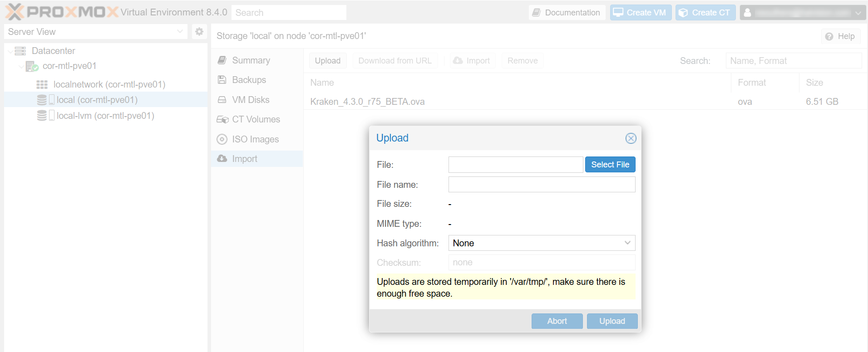868x352 pixels.
Task: Collapse the Datacenter tree node
Action: pyautogui.click(x=10, y=51)
